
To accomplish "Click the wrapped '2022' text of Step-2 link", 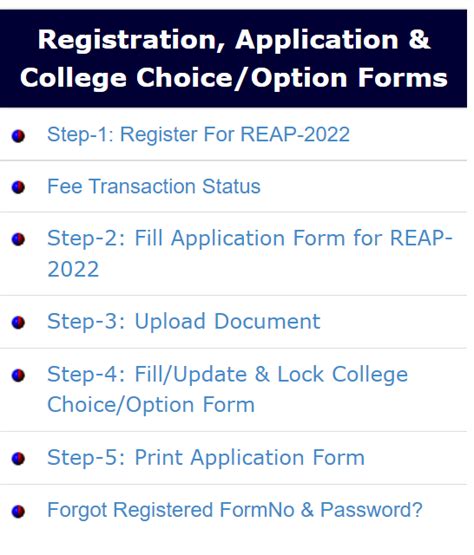I will click(73, 269).
